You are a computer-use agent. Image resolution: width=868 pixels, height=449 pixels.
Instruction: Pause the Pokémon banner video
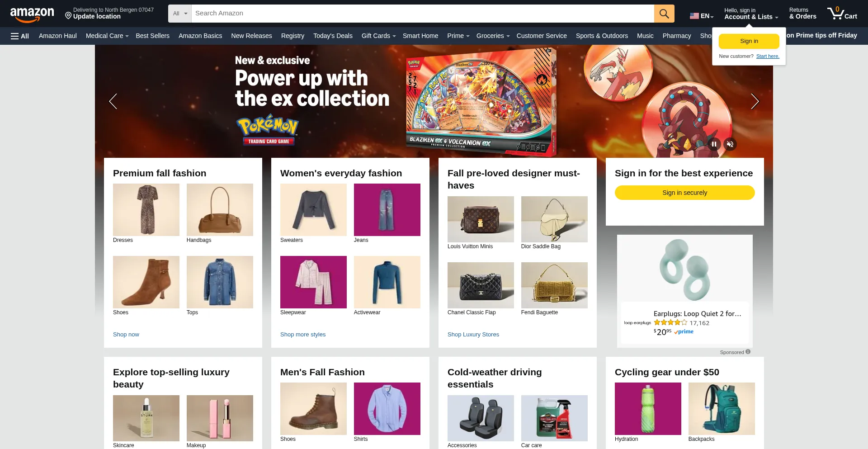[714, 144]
